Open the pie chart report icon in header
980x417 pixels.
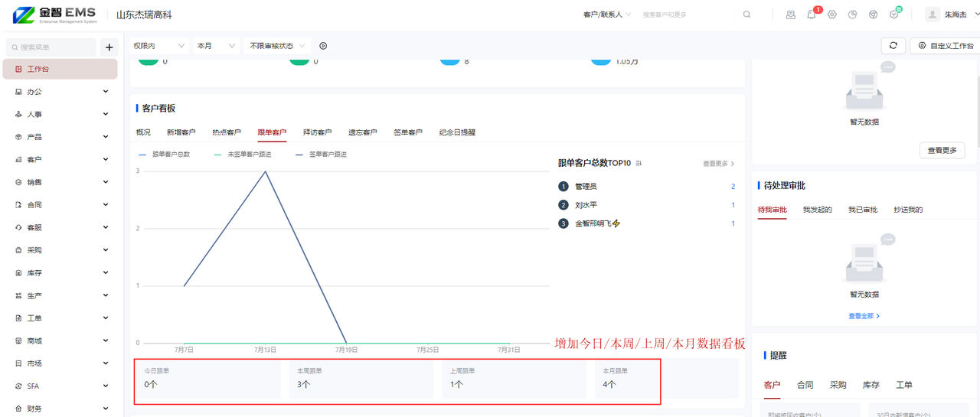click(x=852, y=15)
